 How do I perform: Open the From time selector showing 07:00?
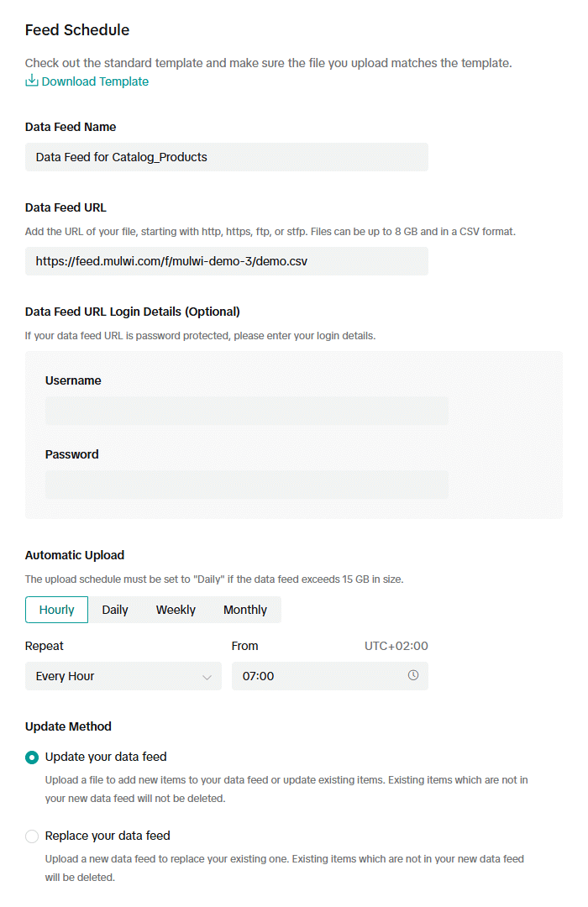(330, 675)
